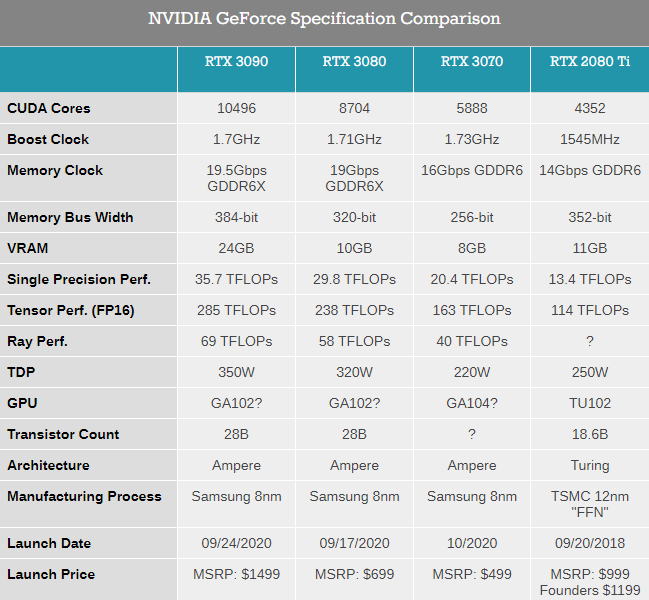
Task: Select the 350W TDP cell
Action: pyautogui.click(x=236, y=372)
